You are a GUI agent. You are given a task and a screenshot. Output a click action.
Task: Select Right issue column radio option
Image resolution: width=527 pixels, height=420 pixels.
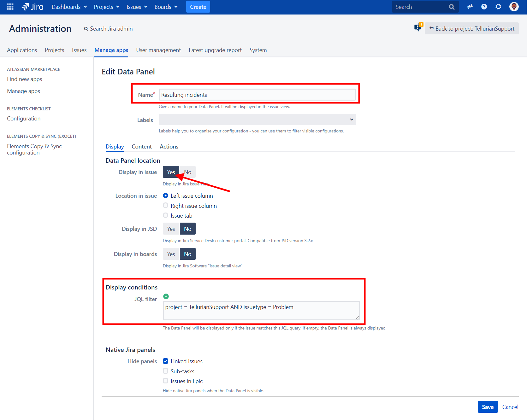click(166, 206)
